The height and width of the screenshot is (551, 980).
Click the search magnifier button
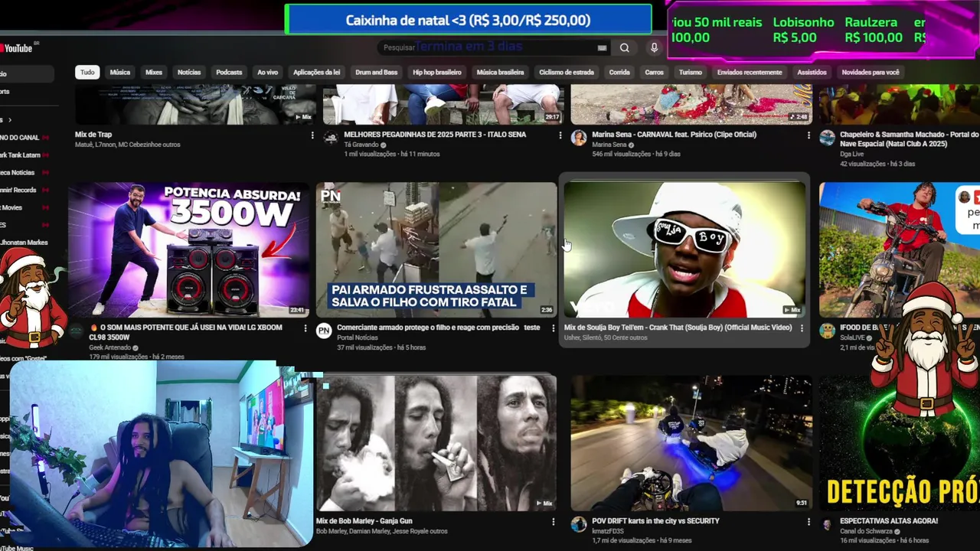pyautogui.click(x=625, y=47)
